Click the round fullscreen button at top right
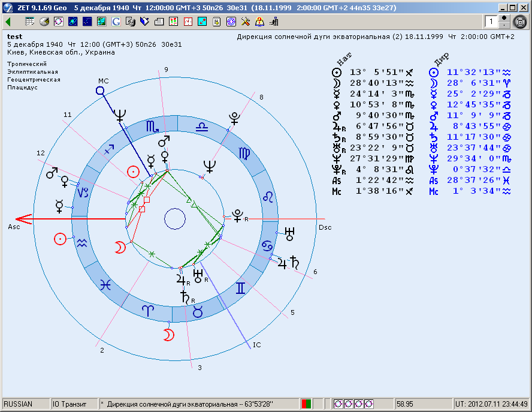 (520, 22)
